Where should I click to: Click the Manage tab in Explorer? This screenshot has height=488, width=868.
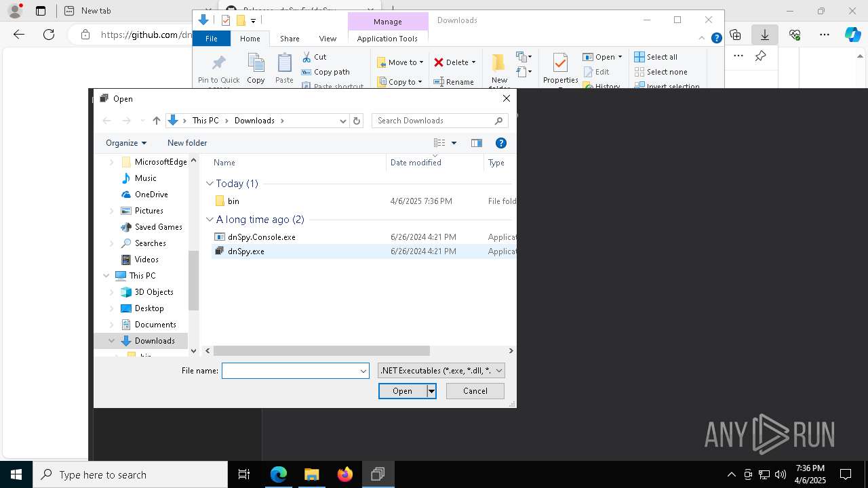pyautogui.click(x=388, y=22)
